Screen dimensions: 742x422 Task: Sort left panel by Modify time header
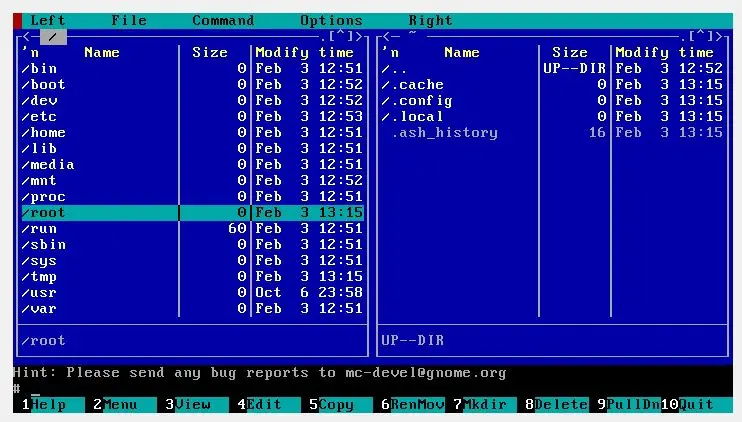click(304, 53)
